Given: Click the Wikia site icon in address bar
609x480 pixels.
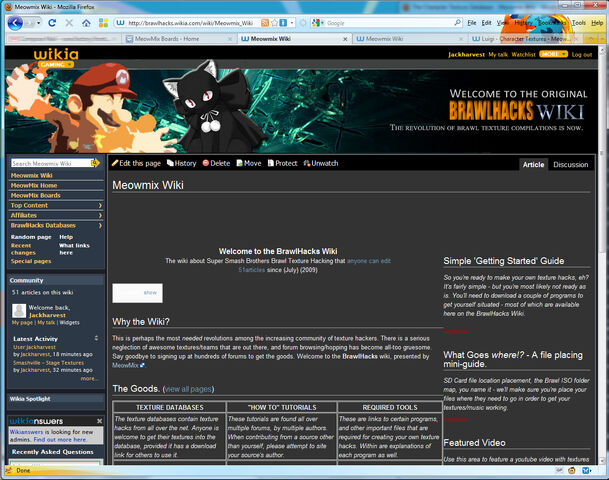Looking at the screenshot, I should coord(120,23).
